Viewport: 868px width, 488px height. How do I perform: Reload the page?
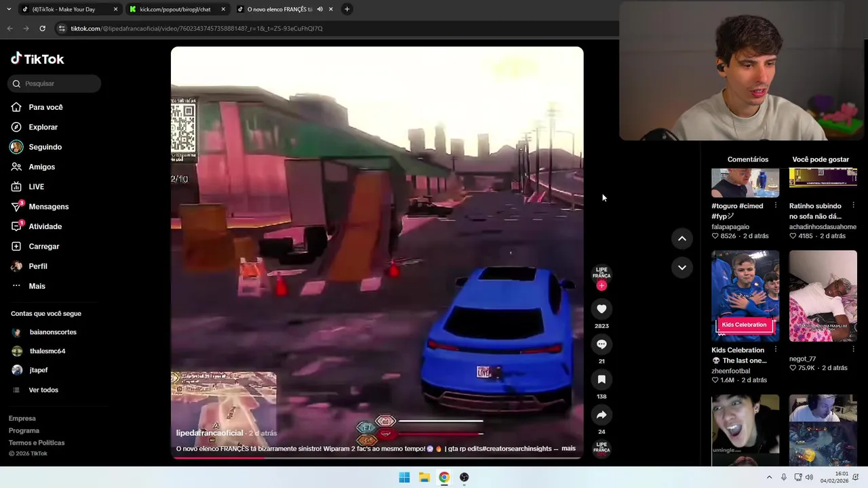[42, 28]
